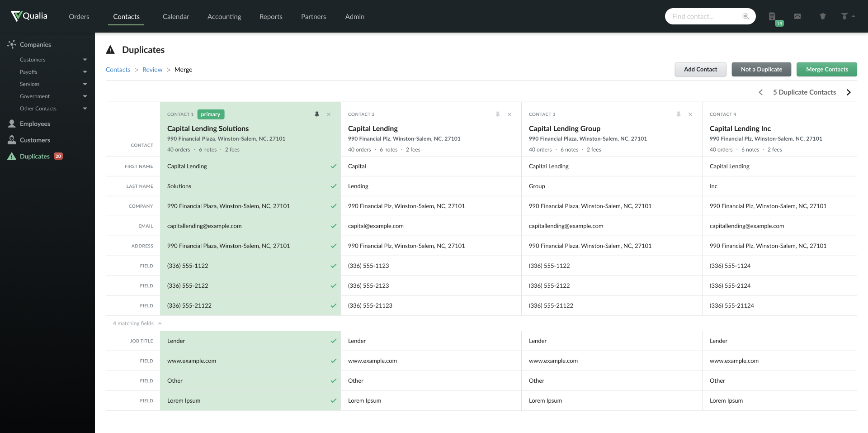Open the Contacts tab in top nav
The height and width of the screenshot is (433, 868).
tap(126, 16)
